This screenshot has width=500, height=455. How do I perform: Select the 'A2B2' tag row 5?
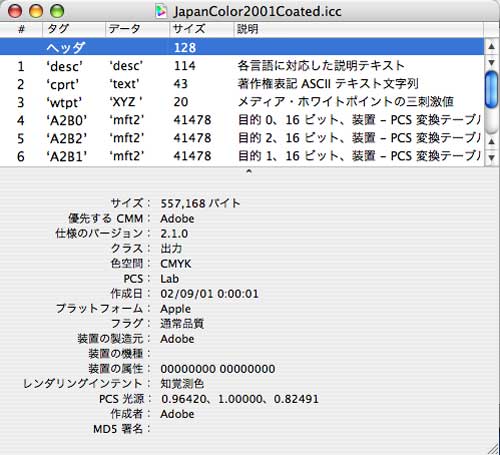click(x=242, y=138)
